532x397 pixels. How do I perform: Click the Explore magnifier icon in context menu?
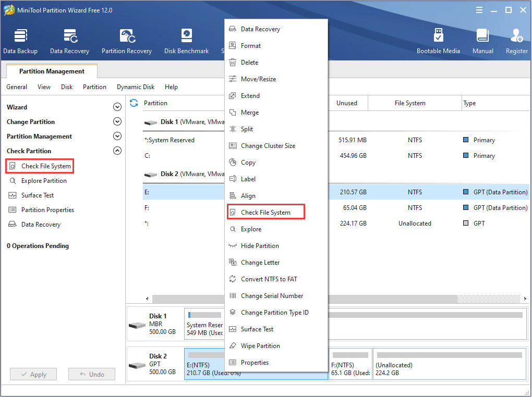pos(233,229)
